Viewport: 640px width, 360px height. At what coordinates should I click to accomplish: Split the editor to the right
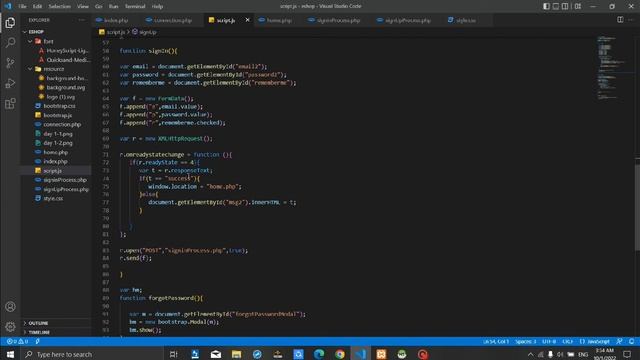point(620,20)
